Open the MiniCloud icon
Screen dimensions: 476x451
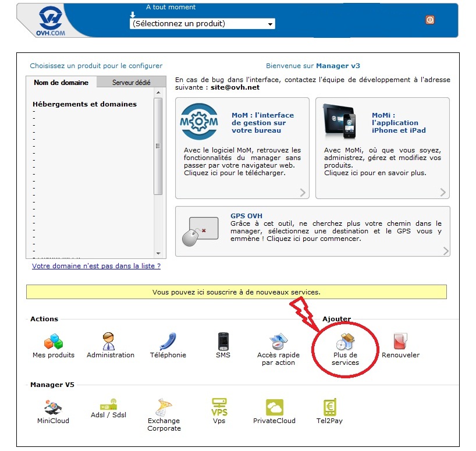(53, 407)
